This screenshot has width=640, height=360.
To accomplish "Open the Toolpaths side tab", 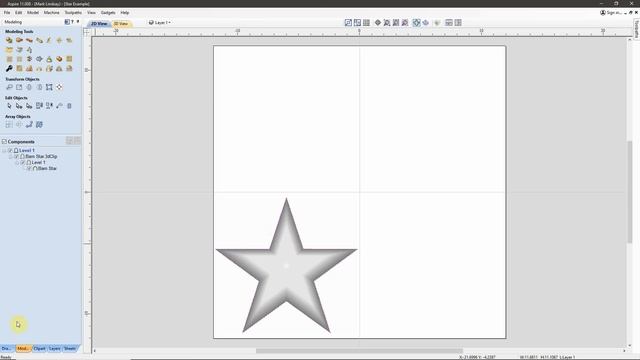I will click(636, 29).
